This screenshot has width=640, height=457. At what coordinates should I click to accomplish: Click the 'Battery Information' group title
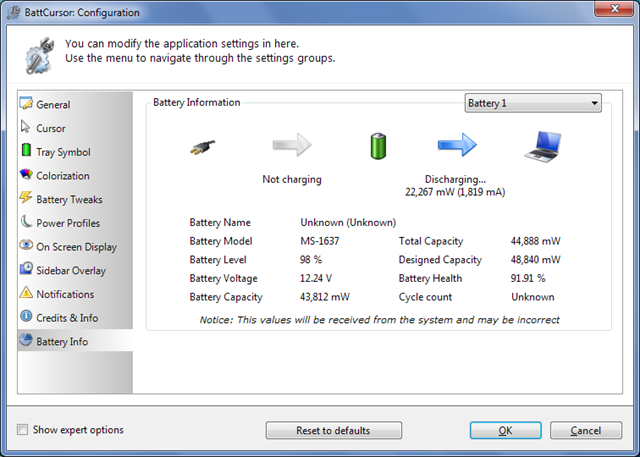(x=197, y=102)
